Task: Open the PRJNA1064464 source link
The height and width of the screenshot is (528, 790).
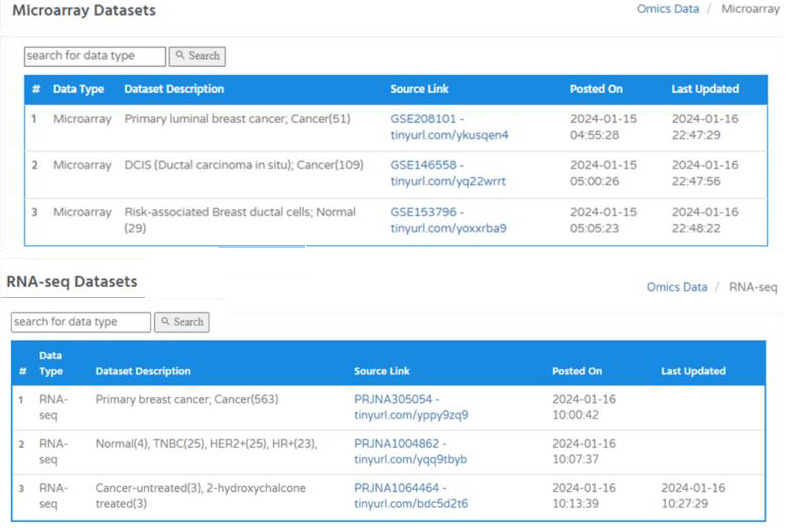Action: 411,496
